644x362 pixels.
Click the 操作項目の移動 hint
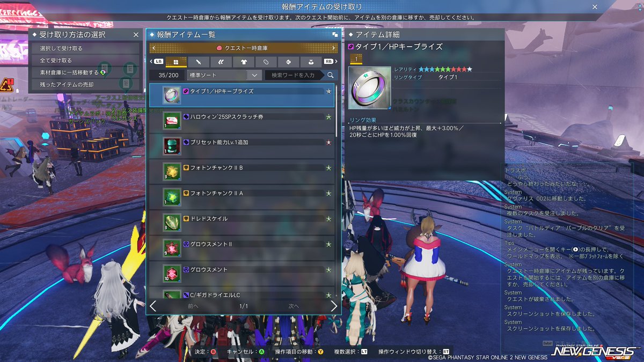click(299, 352)
